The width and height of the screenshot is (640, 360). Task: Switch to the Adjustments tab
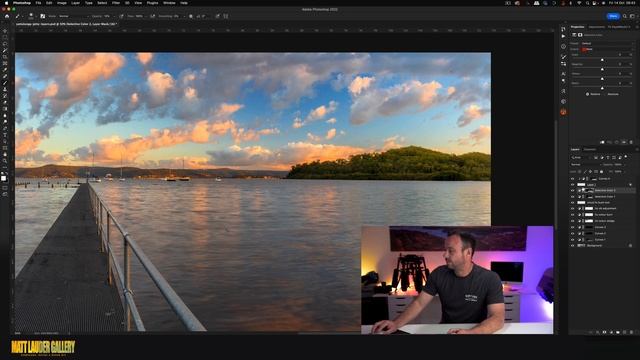click(x=596, y=27)
